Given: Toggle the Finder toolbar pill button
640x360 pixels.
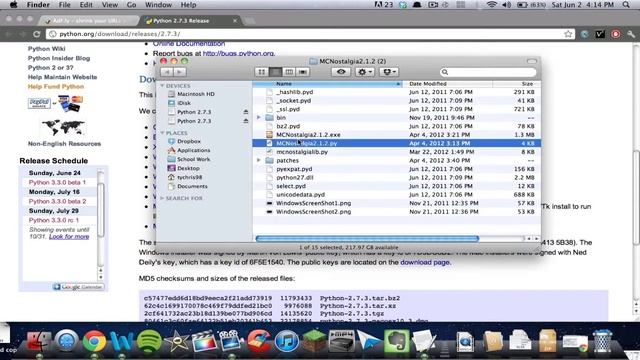Looking at the screenshot, I should (x=531, y=61).
